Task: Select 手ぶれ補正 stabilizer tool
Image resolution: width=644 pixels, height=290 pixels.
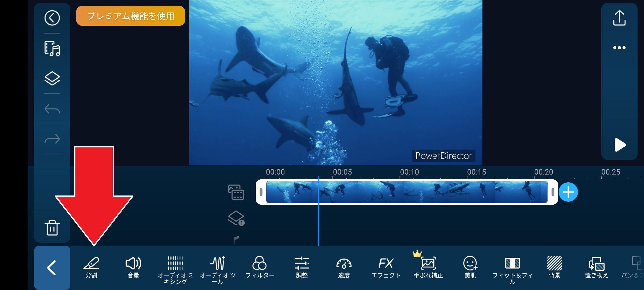Action: (428, 267)
